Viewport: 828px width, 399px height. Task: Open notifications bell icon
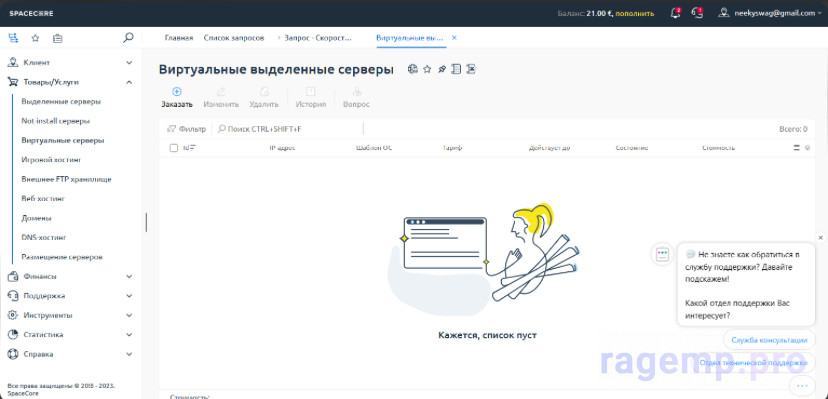point(675,14)
